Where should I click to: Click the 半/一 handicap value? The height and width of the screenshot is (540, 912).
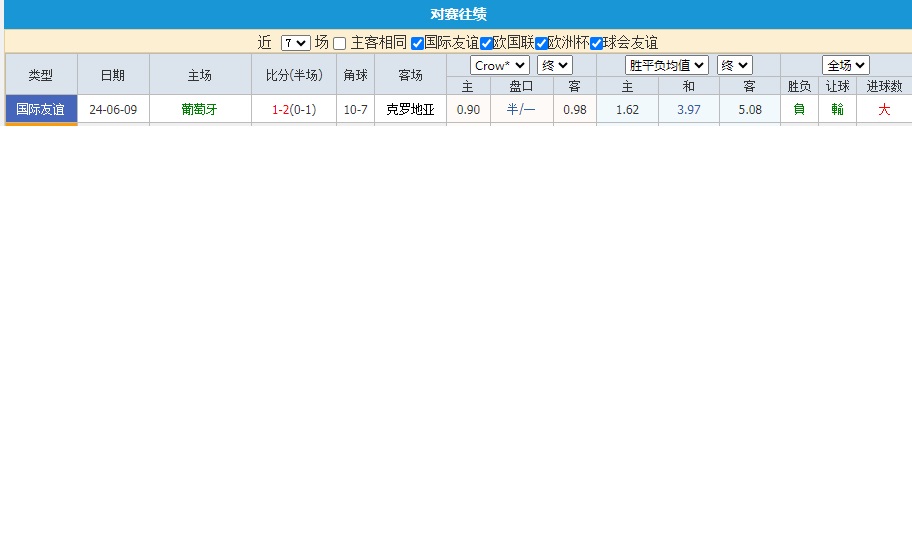pyautogui.click(x=521, y=109)
